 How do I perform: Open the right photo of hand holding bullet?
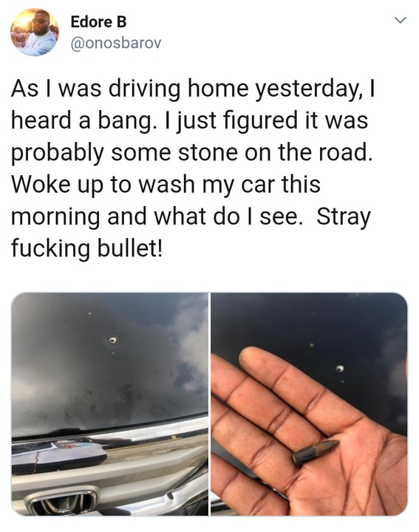pyautogui.click(x=309, y=403)
